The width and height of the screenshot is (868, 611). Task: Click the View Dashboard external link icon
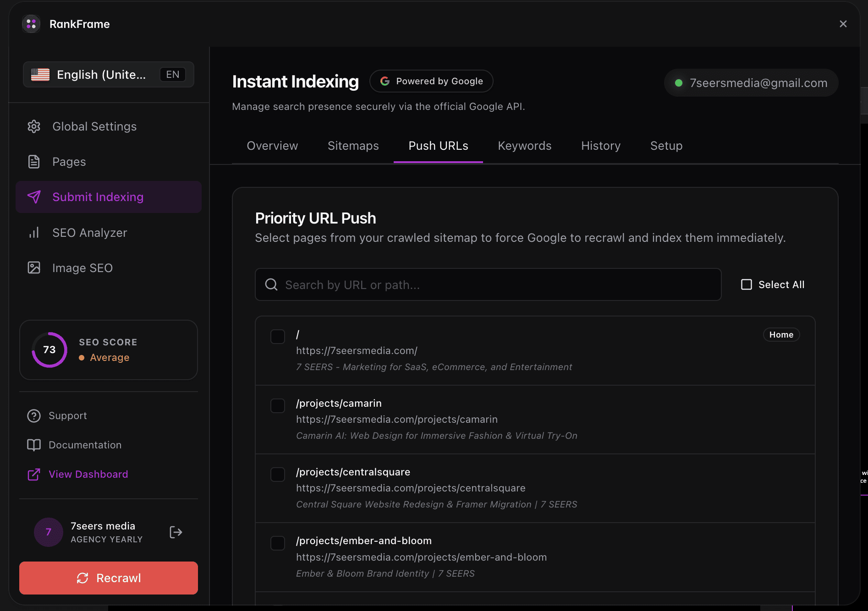click(x=34, y=475)
